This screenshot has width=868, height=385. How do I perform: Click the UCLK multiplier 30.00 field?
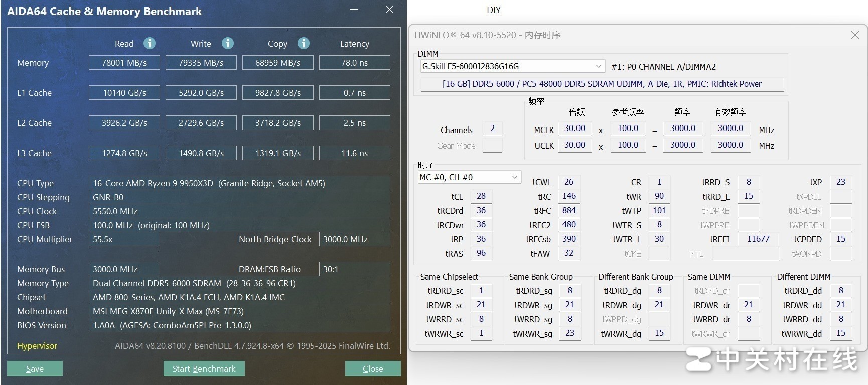[574, 145]
